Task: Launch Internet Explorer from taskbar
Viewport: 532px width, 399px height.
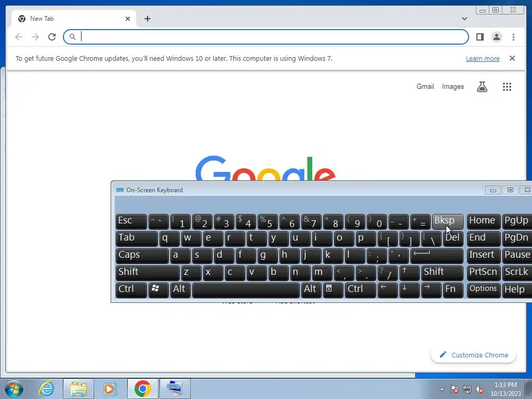Action: click(x=46, y=389)
